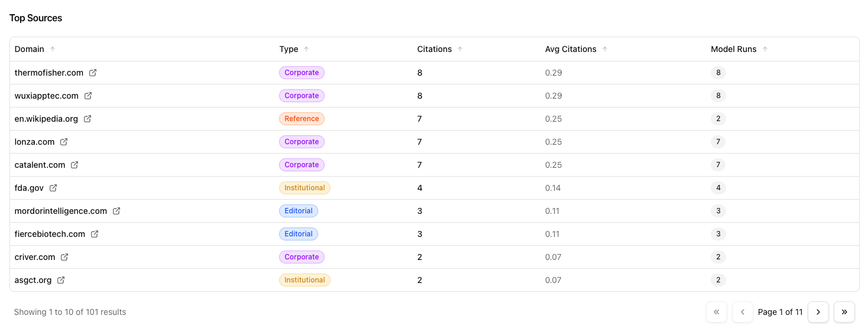
Task: Go to the next results page
Action: [818, 312]
